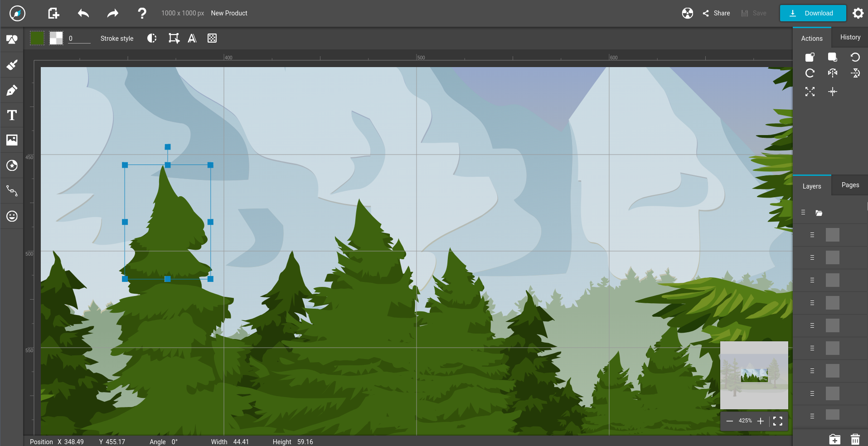The width and height of the screenshot is (868, 446).
Task: Flip object vertically
Action: tap(855, 73)
